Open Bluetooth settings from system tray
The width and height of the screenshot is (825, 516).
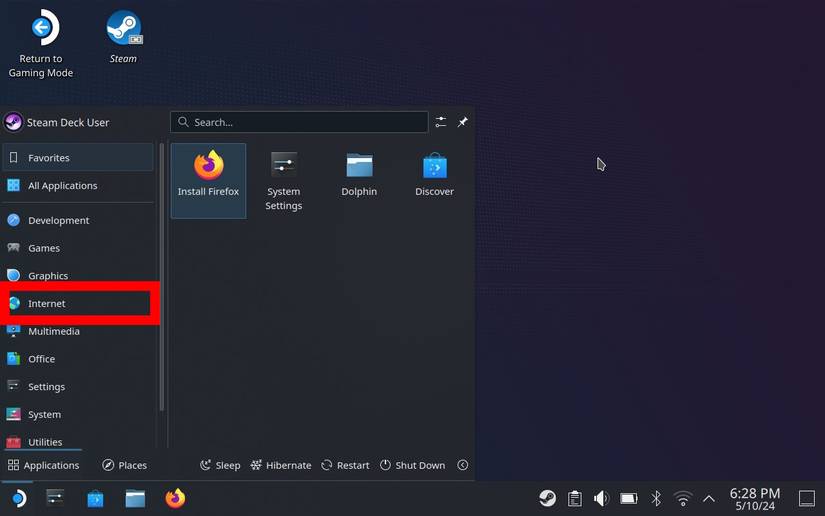coord(656,498)
